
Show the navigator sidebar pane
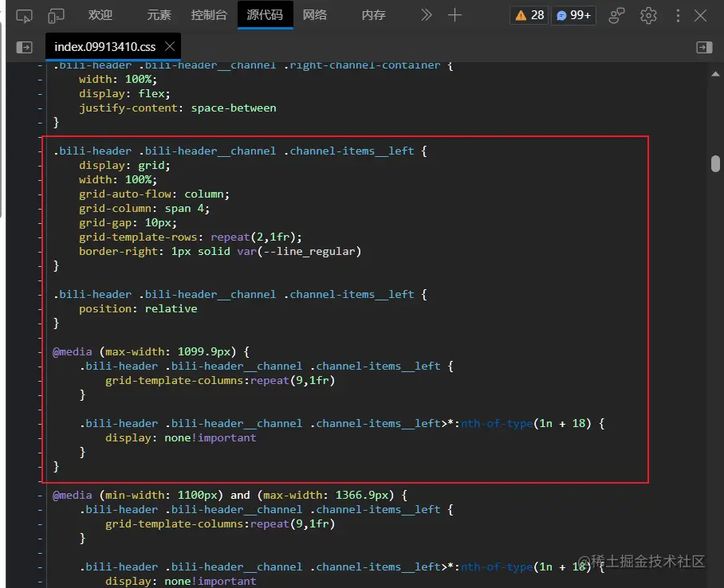(24, 47)
